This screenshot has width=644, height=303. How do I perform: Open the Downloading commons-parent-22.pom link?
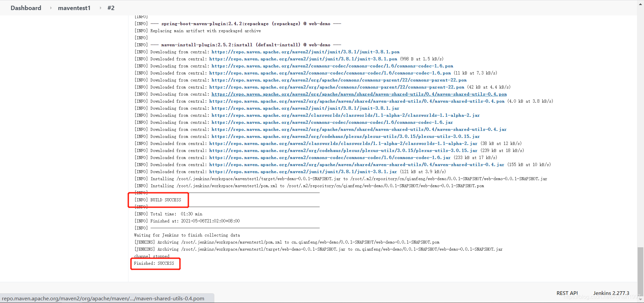pyautogui.click(x=339, y=80)
